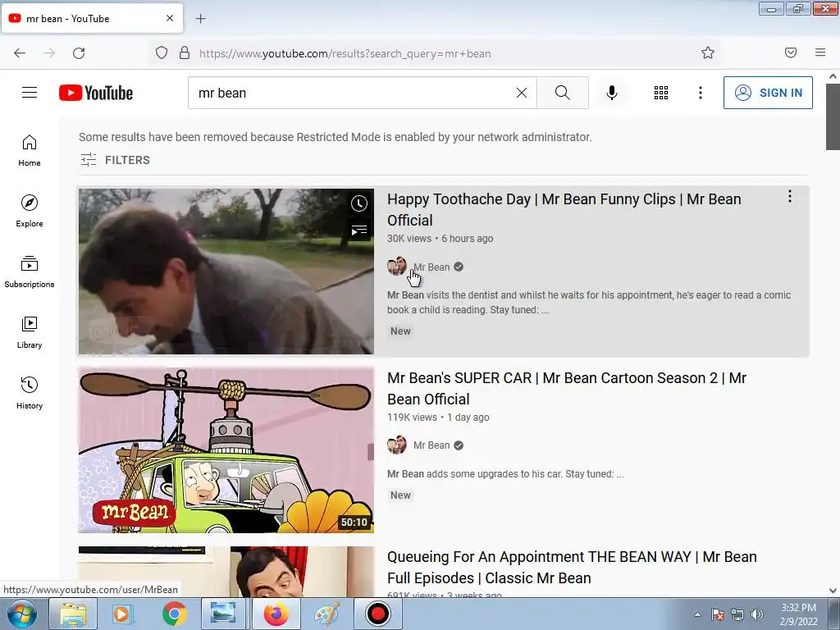Image resolution: width=840 pixels, height=630 pixels.
Task: Play the Queueing For An Appointment thumbnail
Action: 226,571
